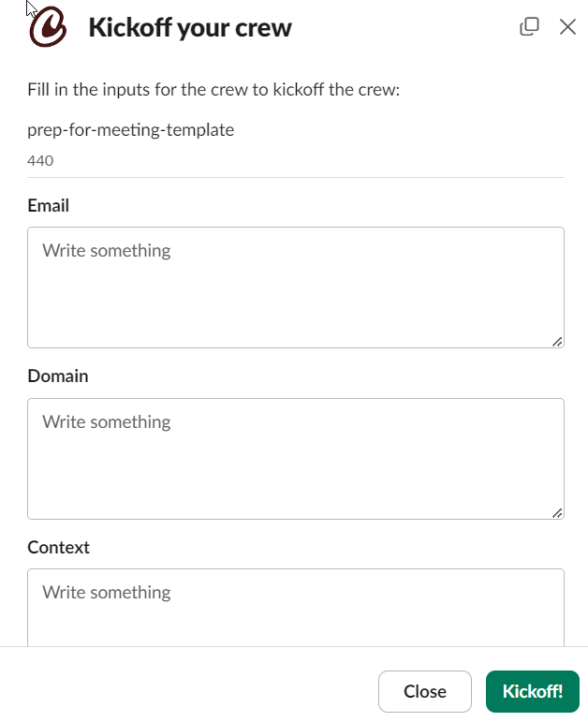Open the dialog in a new window
Viewport: 588px width, 722px height.
click(x=529, y=26)
